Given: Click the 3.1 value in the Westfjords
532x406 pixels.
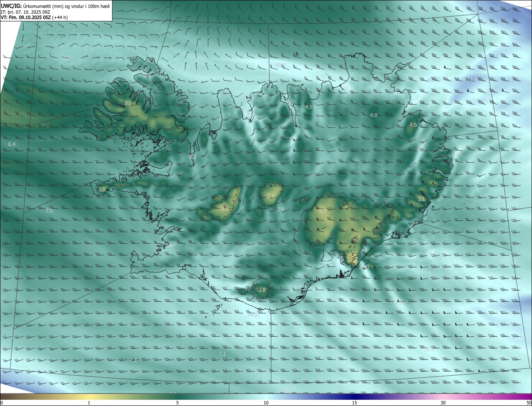Looking at the screenshot, I should (x=128, y=103).
